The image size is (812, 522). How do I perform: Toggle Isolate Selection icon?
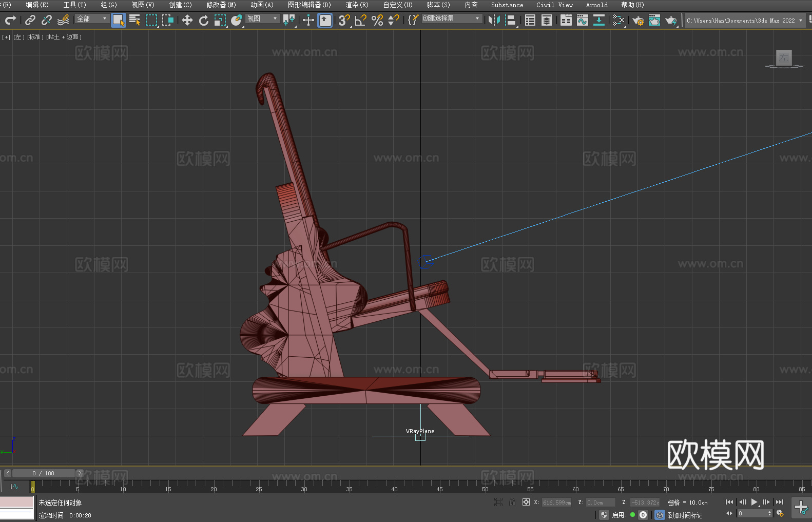[x=498, y=502]
